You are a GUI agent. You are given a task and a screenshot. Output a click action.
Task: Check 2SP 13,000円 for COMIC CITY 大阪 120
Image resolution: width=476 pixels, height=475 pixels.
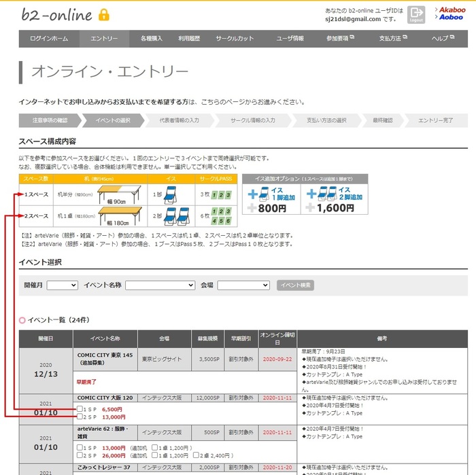point(80,417)
